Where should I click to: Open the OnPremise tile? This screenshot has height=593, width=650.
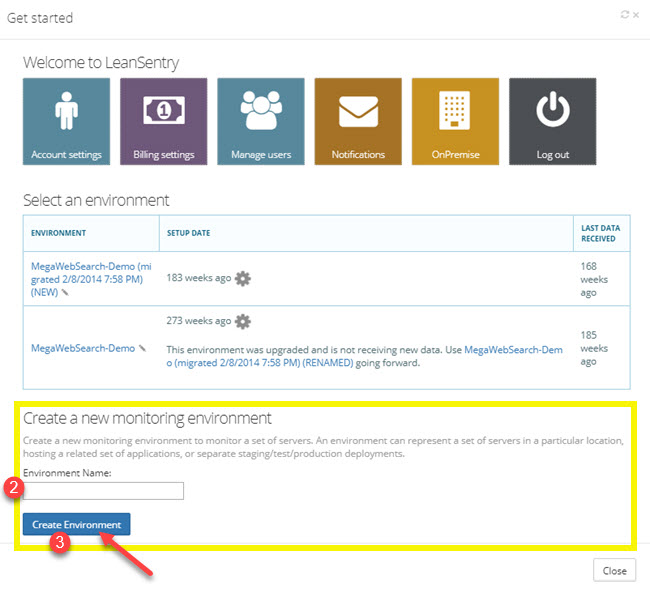coord(455,122)
